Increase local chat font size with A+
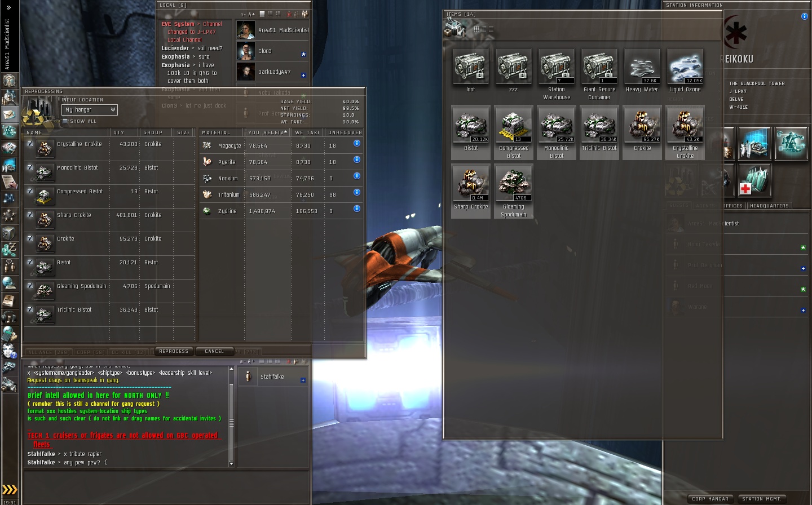Image resolution: width=812 pixels, height=505 pixels. (x=251, y=14)
